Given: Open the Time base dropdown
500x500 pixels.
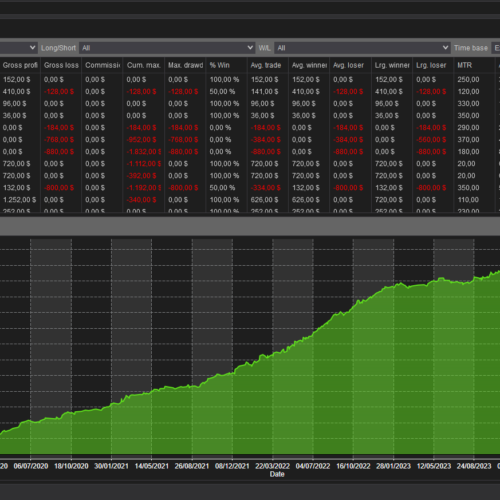Looking at the screenshot, I should [497, 48].
